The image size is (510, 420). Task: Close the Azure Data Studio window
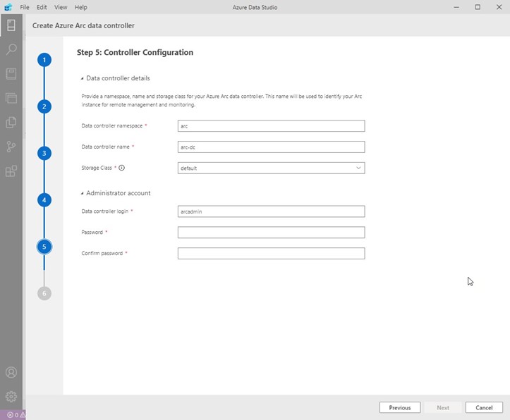499,7
